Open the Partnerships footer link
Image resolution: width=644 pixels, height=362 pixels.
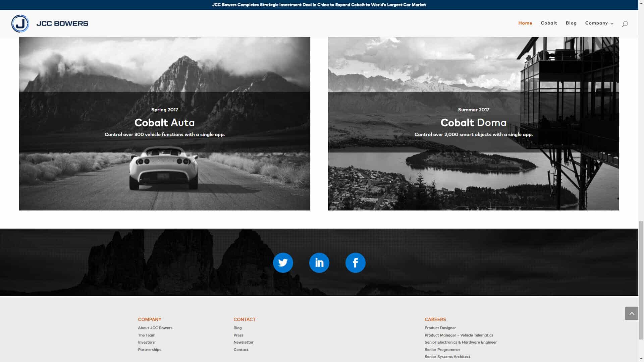150,350
